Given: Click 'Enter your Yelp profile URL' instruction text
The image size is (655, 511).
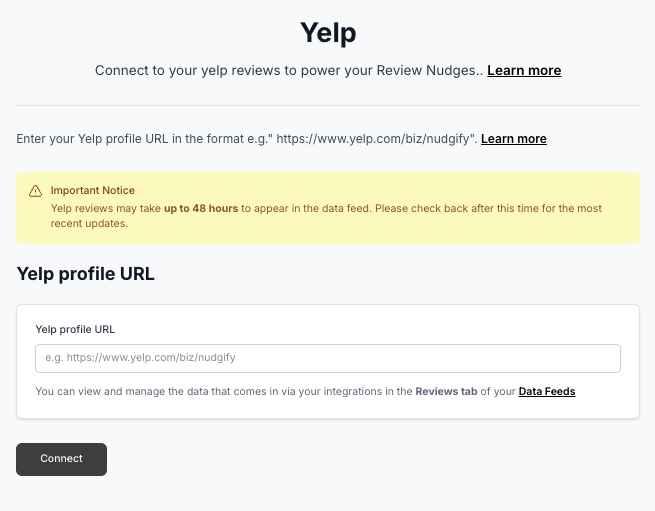Looking at the screenshot, I should coord(100,139).
